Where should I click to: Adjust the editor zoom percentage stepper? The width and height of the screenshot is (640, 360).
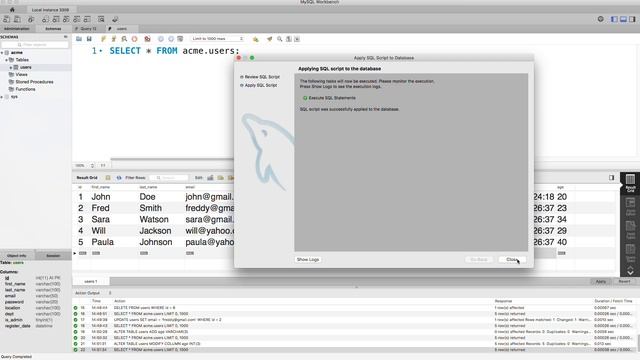coord(92,165)
